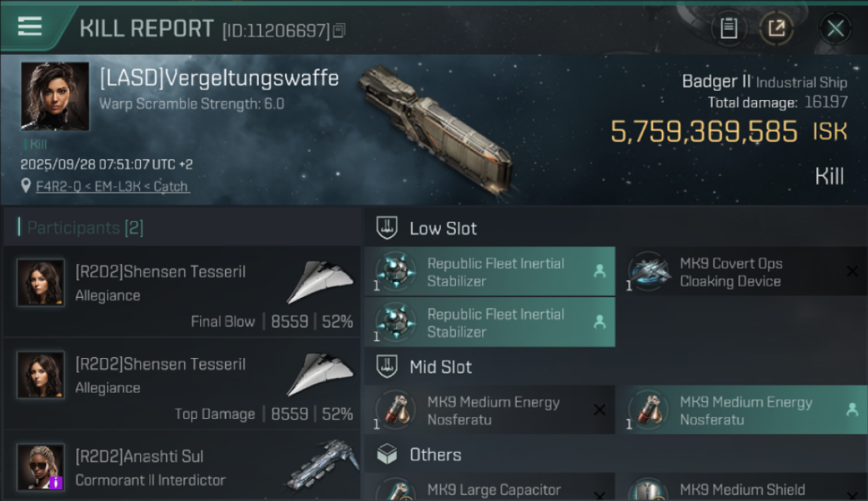Open the hamburger menu
This screenshot has height=501, width=868.
coord(30,27)
